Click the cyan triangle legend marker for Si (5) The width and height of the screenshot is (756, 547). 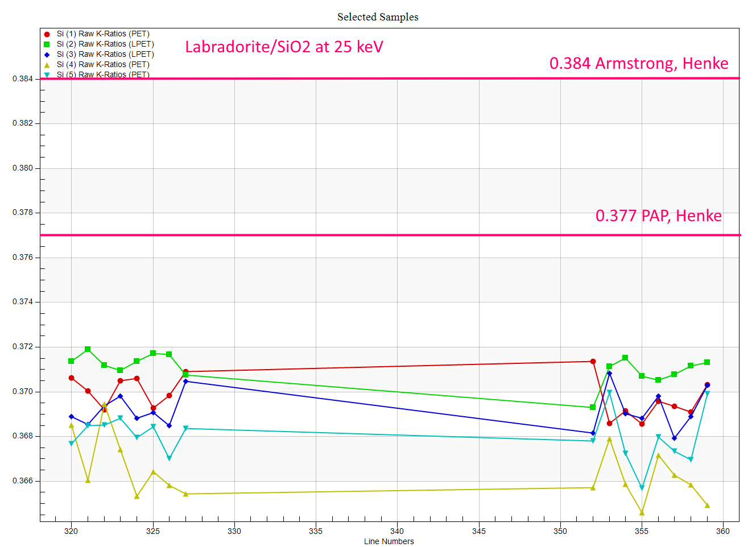(47, 75)
